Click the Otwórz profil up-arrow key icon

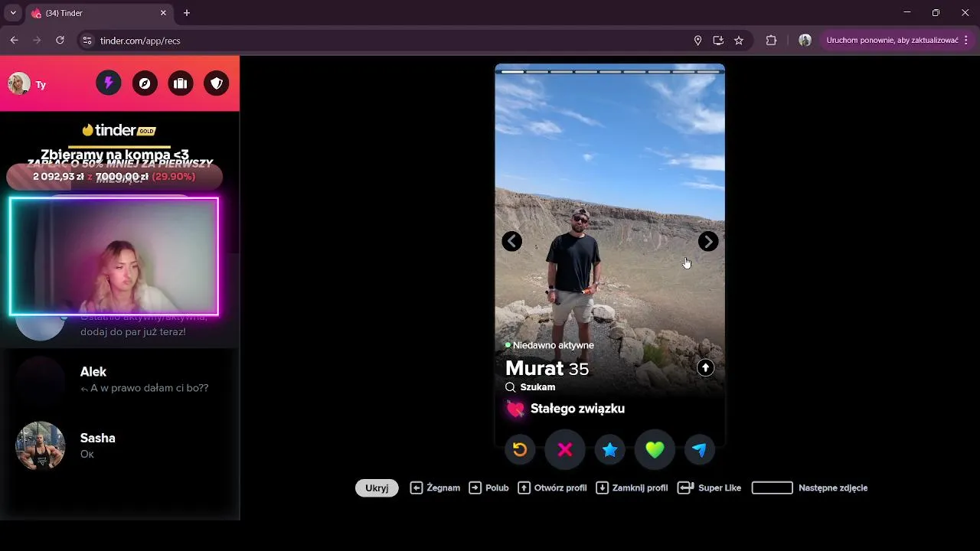(x=524, y=487)
